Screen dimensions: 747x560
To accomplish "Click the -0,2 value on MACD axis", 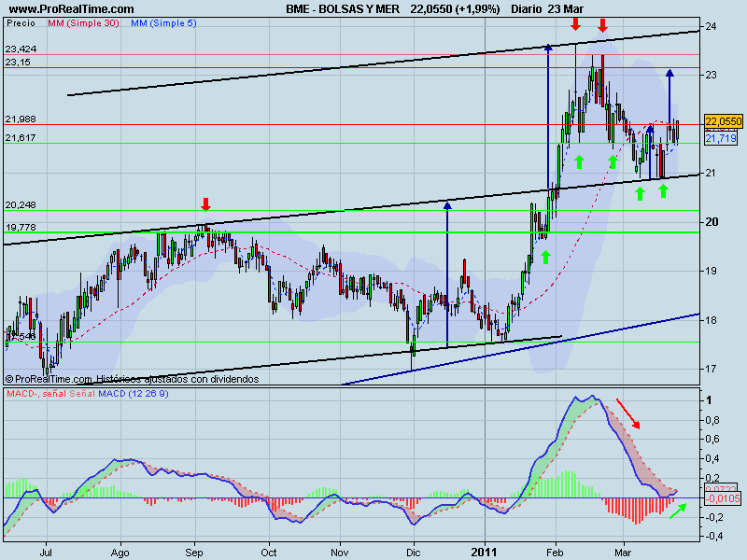I will (x=712, y=517).
